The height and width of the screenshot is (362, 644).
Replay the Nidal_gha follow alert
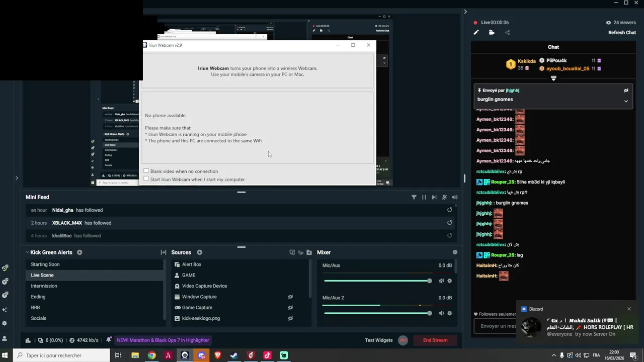tap(449, 210)
